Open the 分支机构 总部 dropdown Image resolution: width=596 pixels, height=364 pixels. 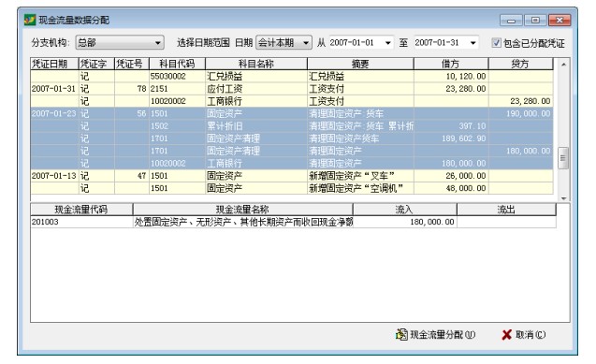pos(158,43)
